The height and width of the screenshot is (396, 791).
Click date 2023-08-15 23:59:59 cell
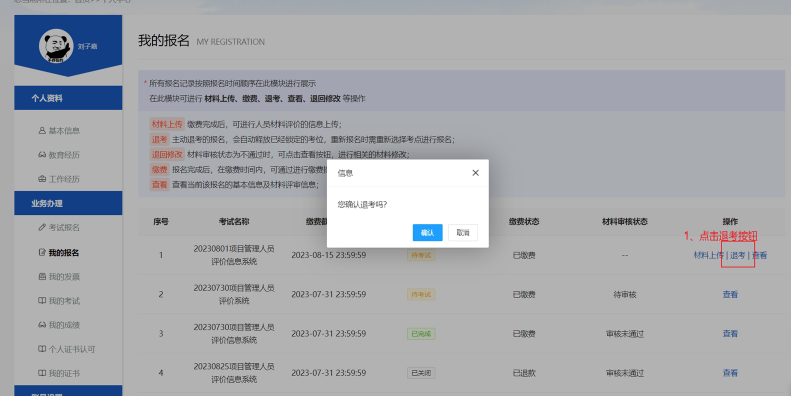(x=328, y=255)
